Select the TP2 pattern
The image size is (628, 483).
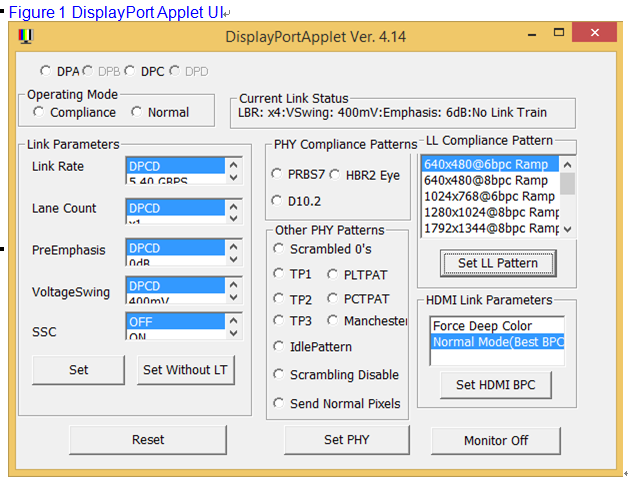pos(278,299)
